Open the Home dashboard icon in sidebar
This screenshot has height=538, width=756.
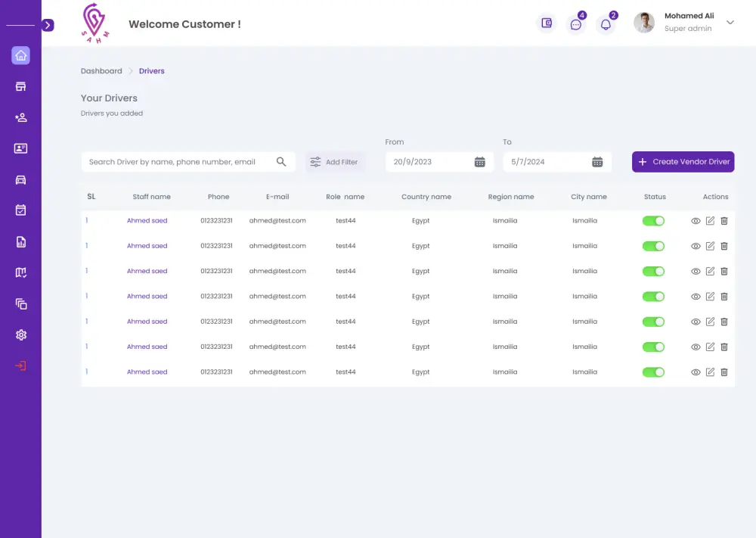click(x=20, y=56)
